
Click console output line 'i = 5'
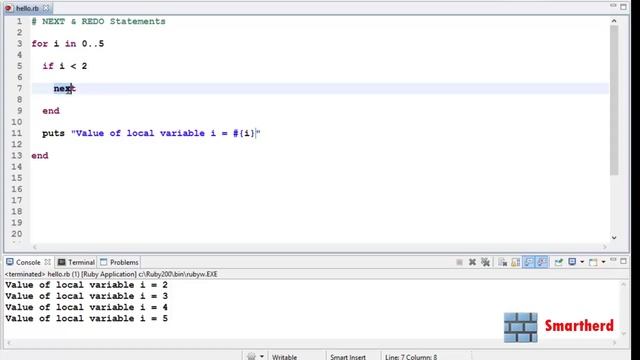click(86, 318)
